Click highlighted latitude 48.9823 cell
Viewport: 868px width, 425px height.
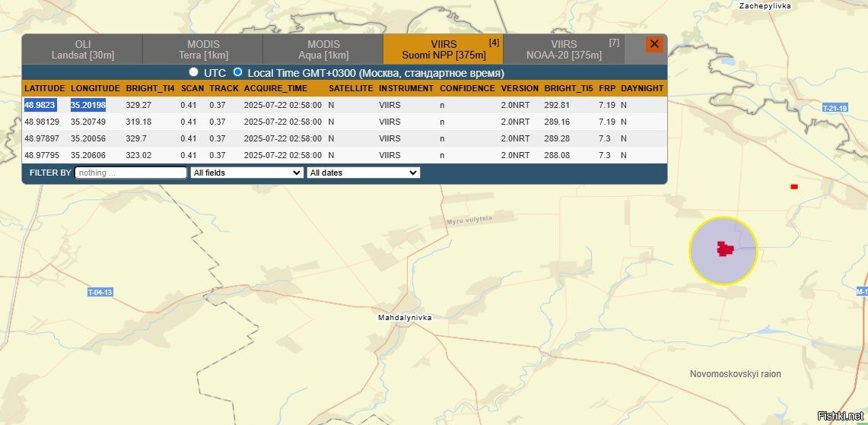40,105
